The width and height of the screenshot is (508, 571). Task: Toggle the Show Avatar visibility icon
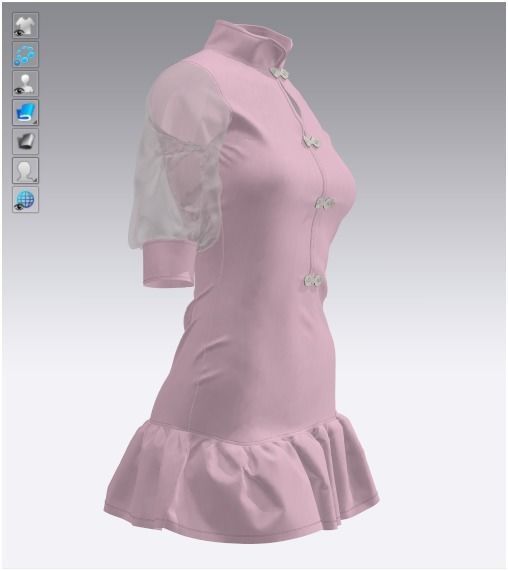click(25, 83)
